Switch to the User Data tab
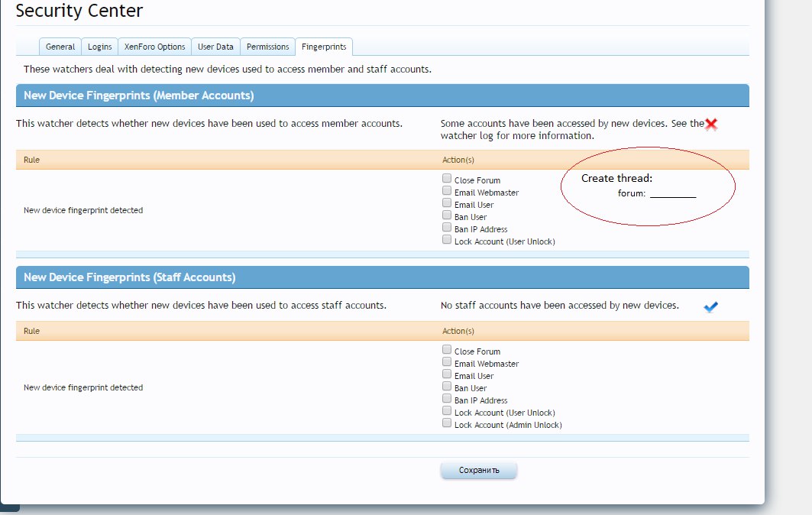Screen dimensions: 812x515 tap(215, 47)
